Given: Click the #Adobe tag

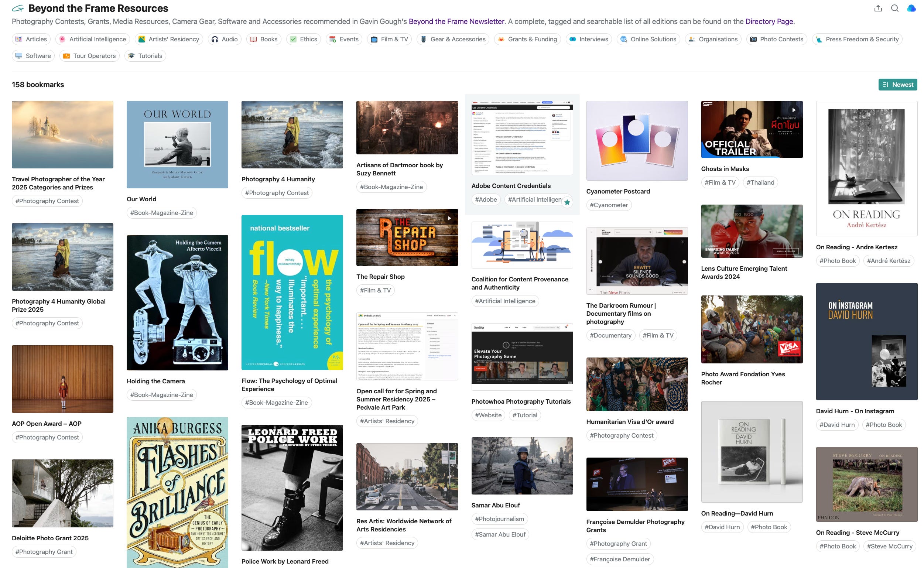Looking at the screenshot, I should [486, 199].
